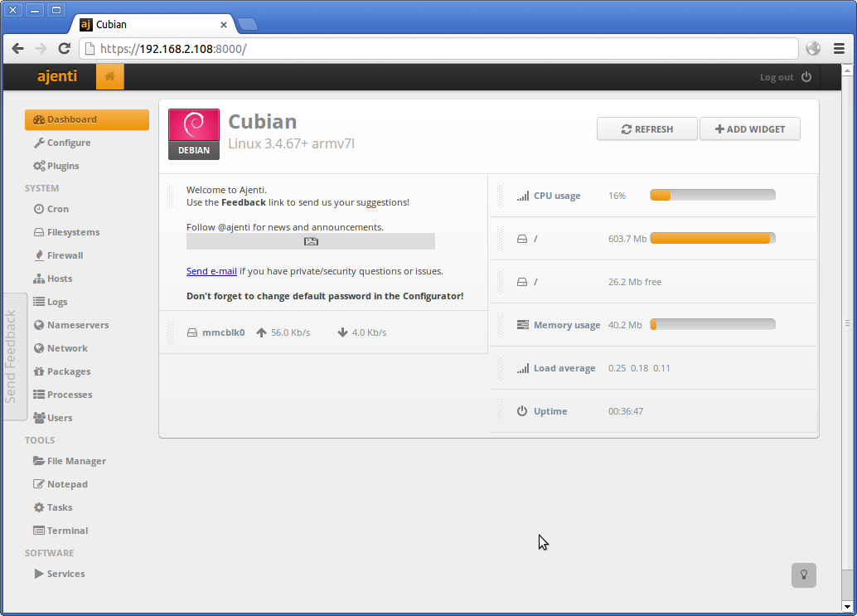Screen dimensions: 857x616
Task: Click the lightbulb button at bottom right
Action: tap(803, 575)
